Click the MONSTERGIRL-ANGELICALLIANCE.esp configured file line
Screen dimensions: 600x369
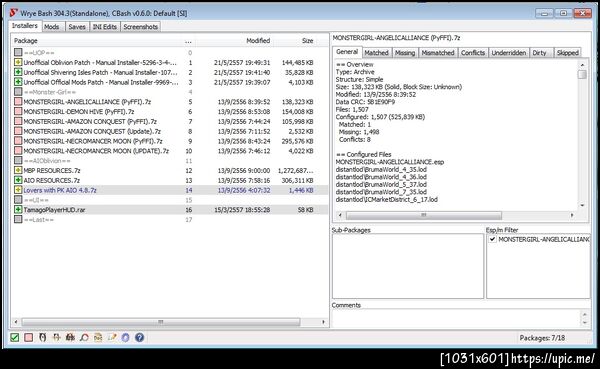pyautogui.click(x=390, y=162)
